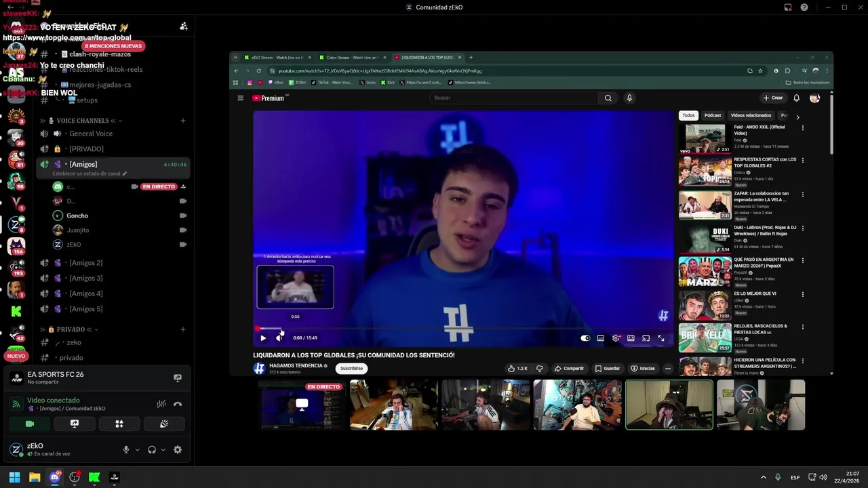The width and height of the screenshot is (868, 488).
Task: Open the output options arrow beside the headphones icon
Action: [163, 449]
